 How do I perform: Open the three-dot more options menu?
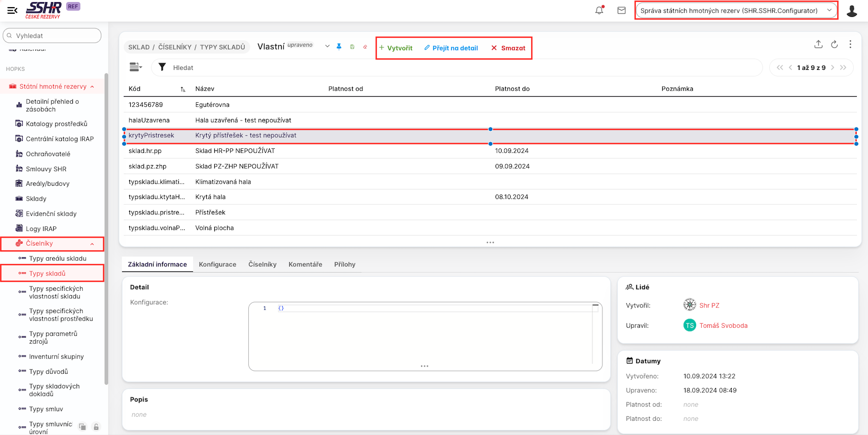pos(850,45)
